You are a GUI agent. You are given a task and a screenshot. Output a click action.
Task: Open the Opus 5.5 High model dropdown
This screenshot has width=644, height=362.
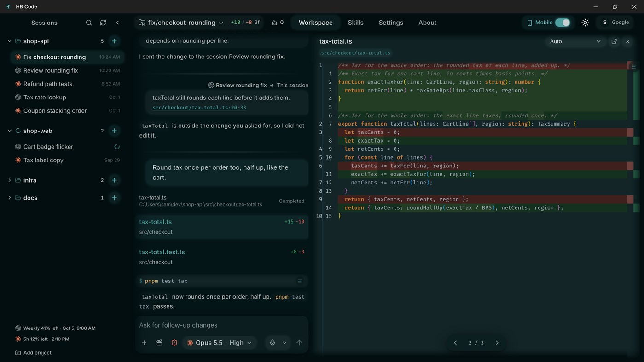click(x=219, y=343)
